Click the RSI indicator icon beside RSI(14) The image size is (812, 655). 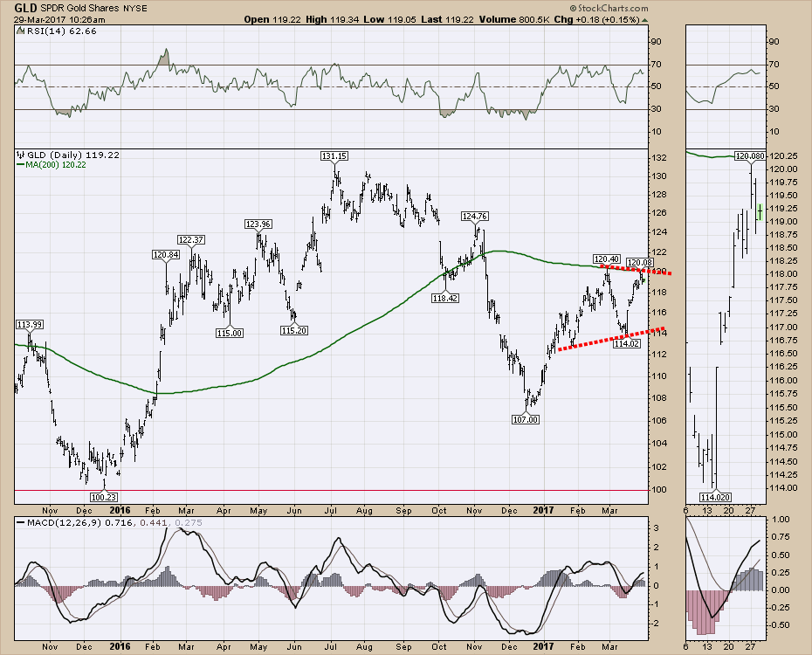coord(20,31)
